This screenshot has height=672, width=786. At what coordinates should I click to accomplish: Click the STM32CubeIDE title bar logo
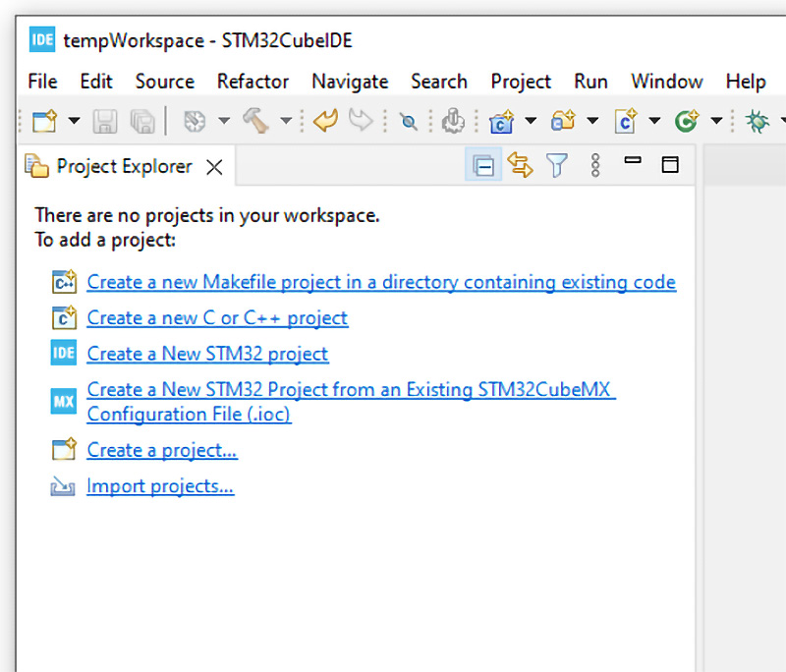tap(42, 39)
